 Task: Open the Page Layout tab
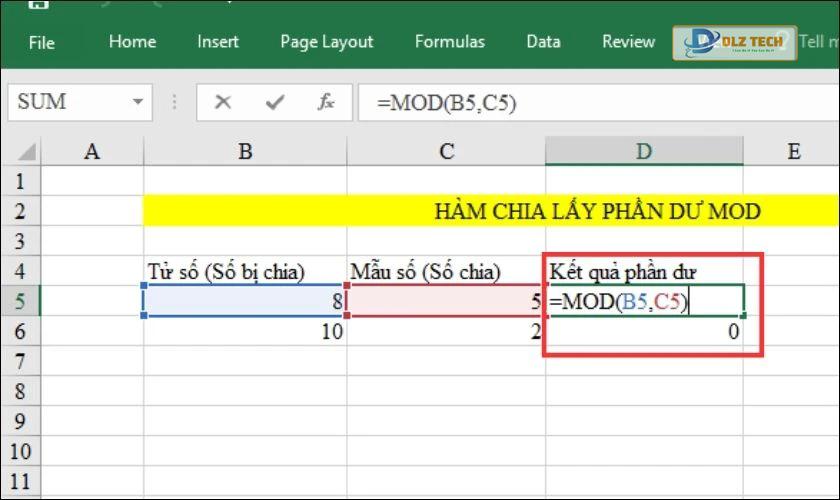coord(326,42)
